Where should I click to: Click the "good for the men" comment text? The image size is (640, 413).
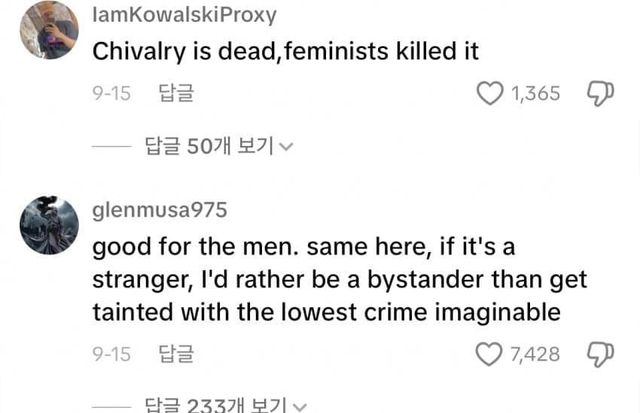pyautogui.click(x=340, y=278)
